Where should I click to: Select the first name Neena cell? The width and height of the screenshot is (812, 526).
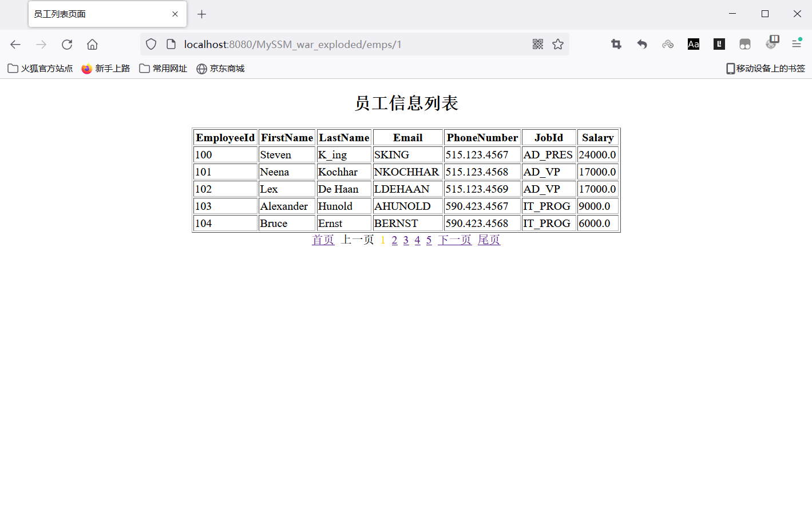(287, 172)
